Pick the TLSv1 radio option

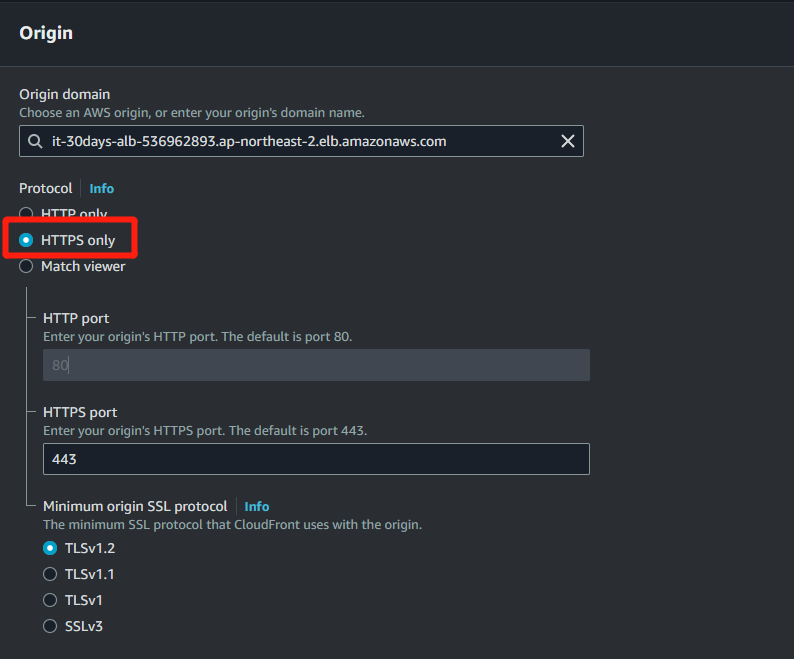[50, 600]
